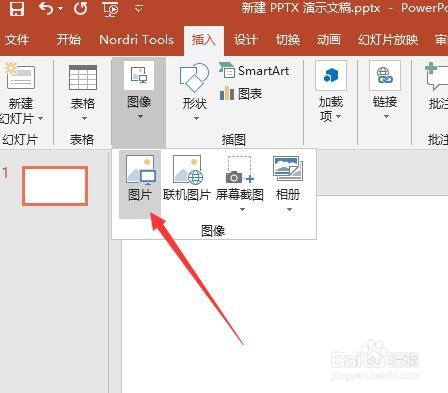448x393 pixels.
Task: Click the 表格 table icon
Action: tap(83, 78)
